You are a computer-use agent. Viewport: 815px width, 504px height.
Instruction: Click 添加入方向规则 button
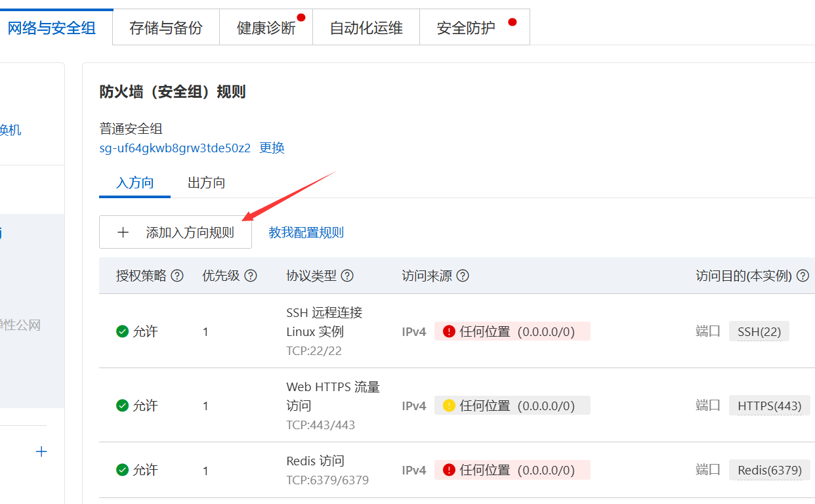pos(175,232)
